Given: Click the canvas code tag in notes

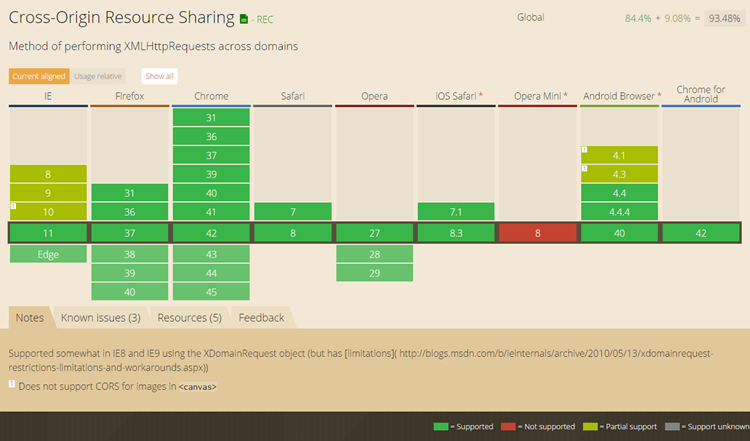Looking at the screenshot, I should tap(198, 386).
